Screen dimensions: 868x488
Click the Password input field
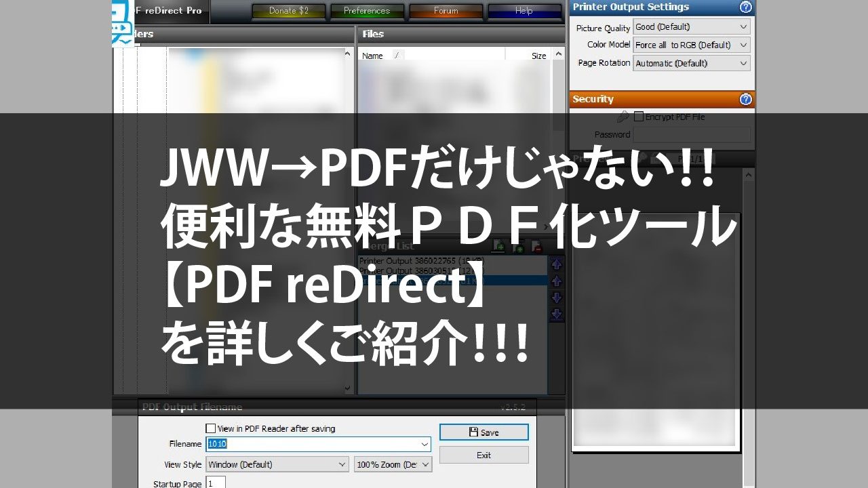(x=692, y=134)
